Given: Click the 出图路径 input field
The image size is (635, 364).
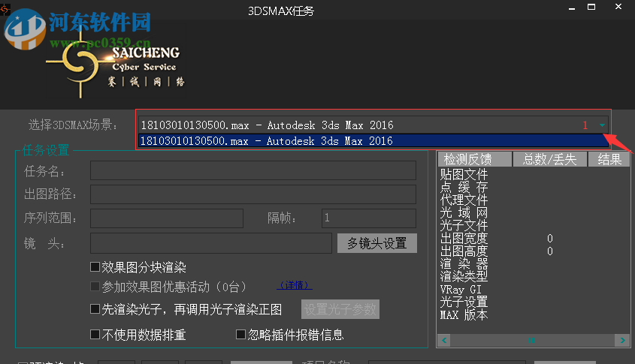Looking at the screenshot, I should (x=253, y=194).
